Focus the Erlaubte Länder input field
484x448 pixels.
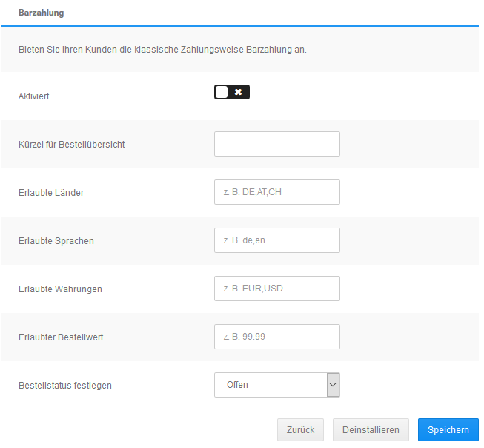[x=277, y=192]
